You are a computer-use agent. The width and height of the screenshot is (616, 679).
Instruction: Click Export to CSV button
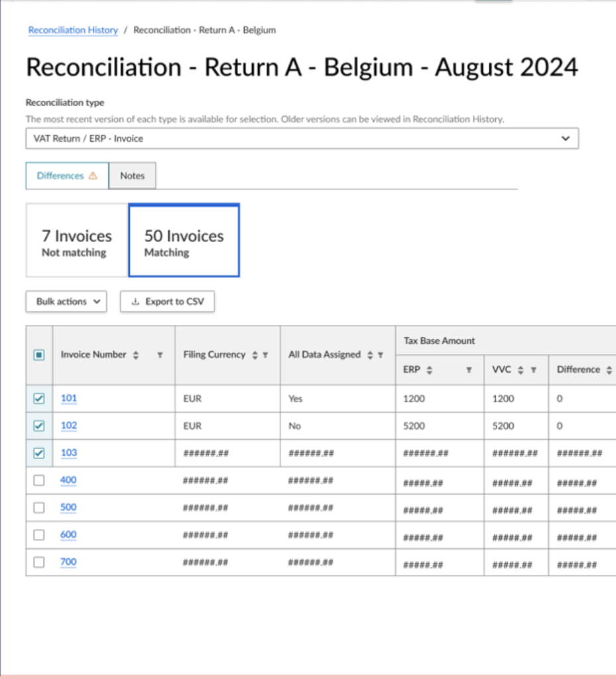tap(168, 302)
